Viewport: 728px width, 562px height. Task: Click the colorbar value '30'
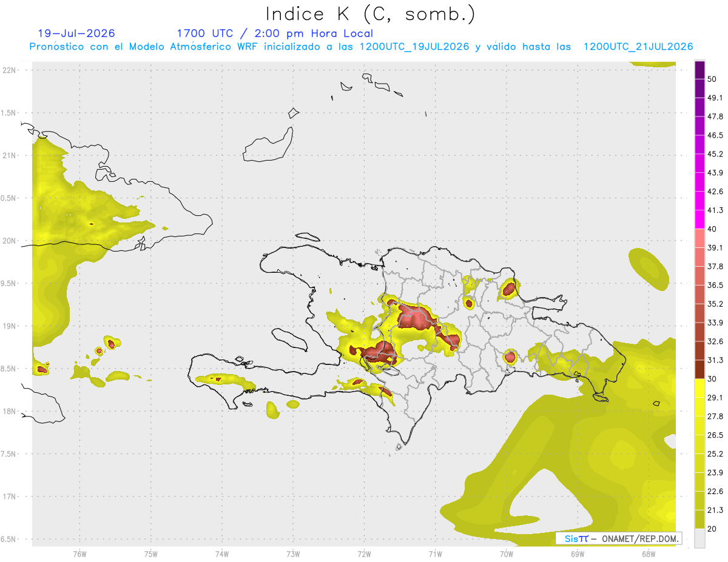712,379
